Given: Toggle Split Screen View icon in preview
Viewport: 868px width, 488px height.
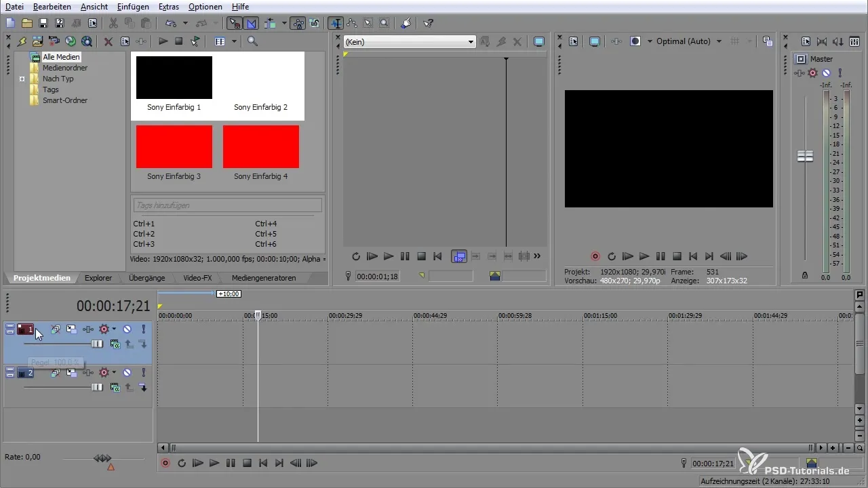Looking at the screenshot, I should (635, 41).
